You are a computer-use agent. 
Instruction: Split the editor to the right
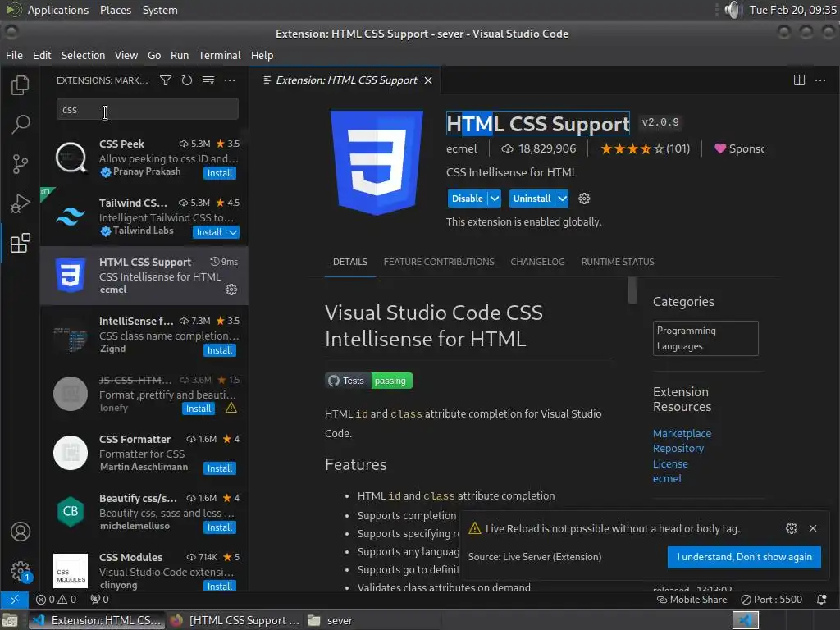(x=799, y=80)
